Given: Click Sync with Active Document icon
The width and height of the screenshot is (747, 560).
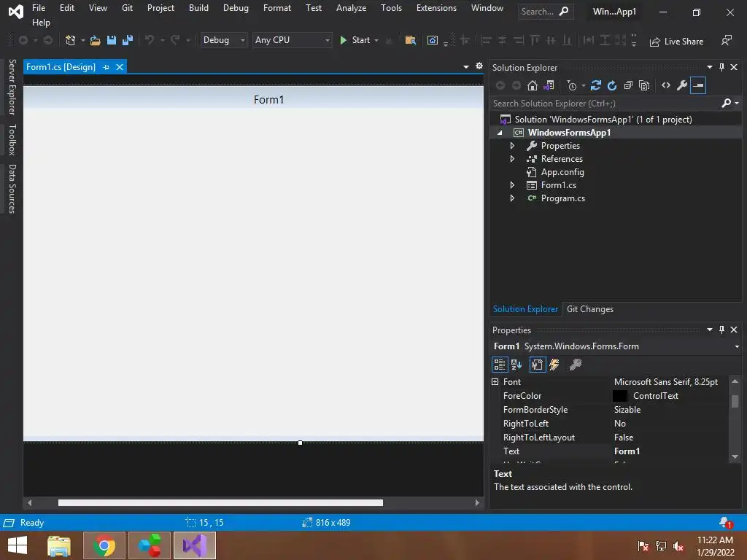Looking at the screenshot, I should click(x=596, y=86).
